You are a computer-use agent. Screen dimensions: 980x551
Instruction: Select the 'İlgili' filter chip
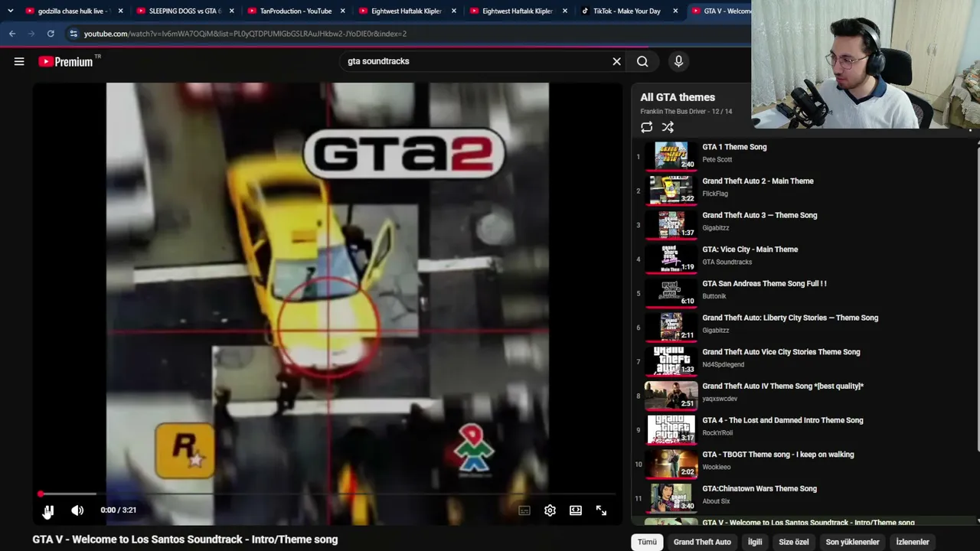tap(755, 542)
